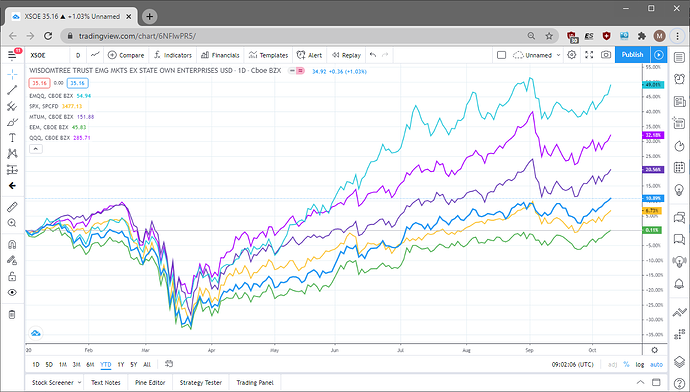The height and width of the screenshot is (392, 690).
Task: Open the chart style selector
Action: point(95,55)
